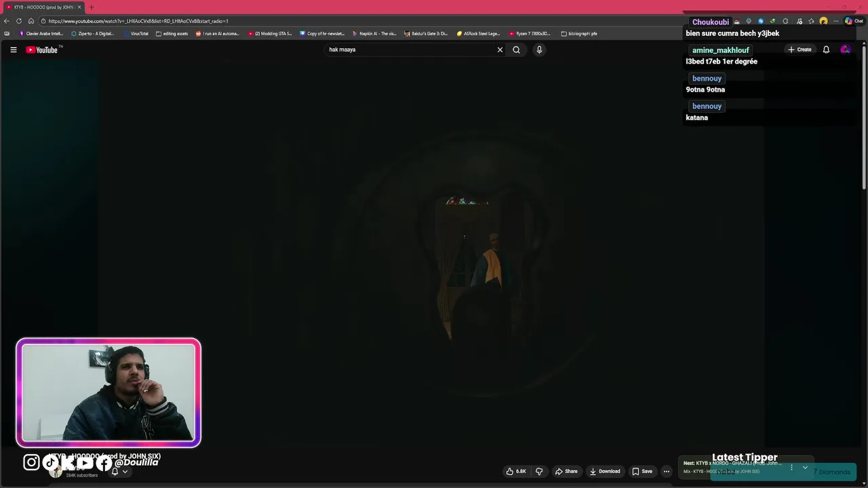Collapse the Mix playlist panel chevron
The image size is (868, 488).
pyautogui.click(x=805, y=467)
